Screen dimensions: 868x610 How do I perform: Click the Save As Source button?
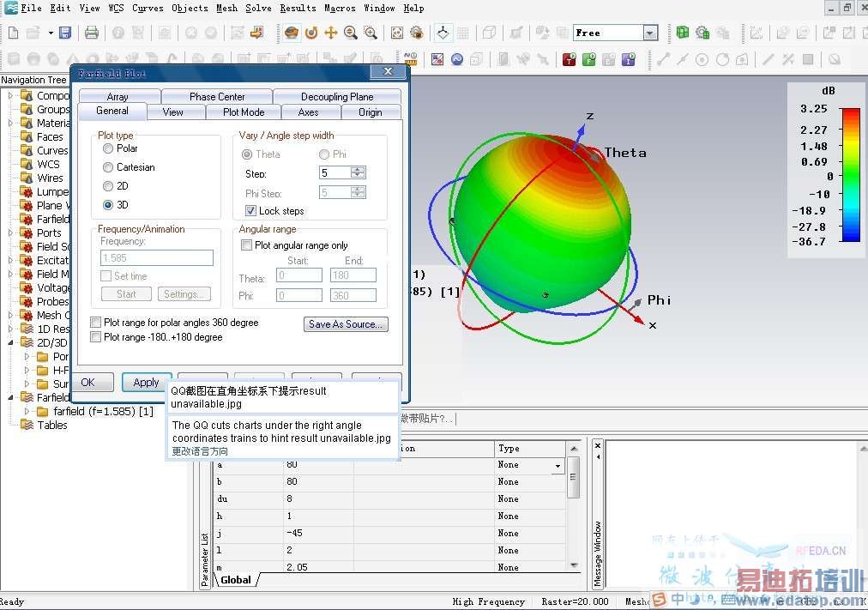[347, 324]
